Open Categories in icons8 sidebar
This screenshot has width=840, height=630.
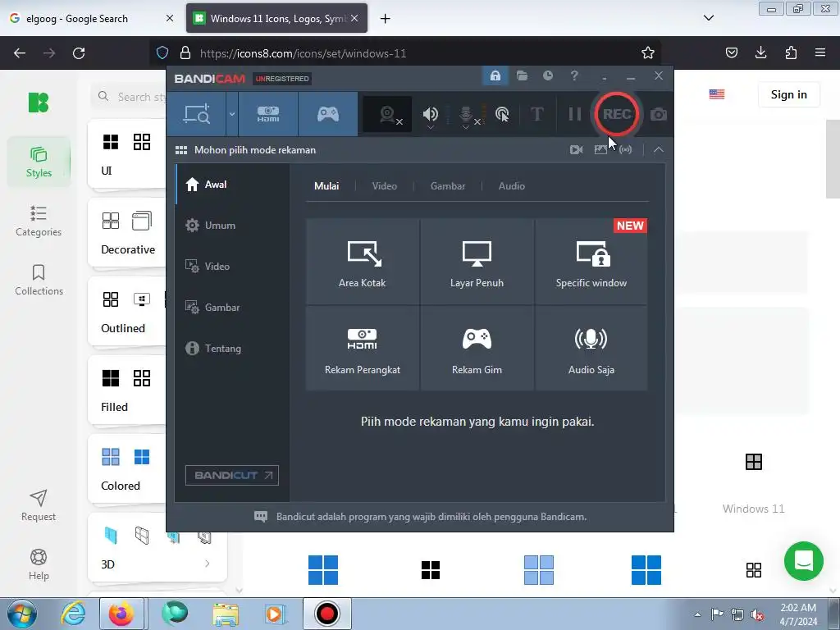click(x=39, y=221)
